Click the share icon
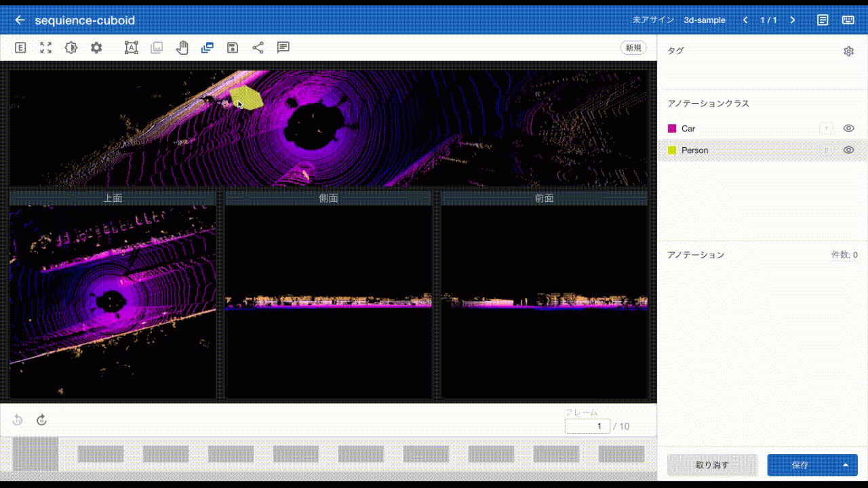Screen dimensions: 868x488 258,47
